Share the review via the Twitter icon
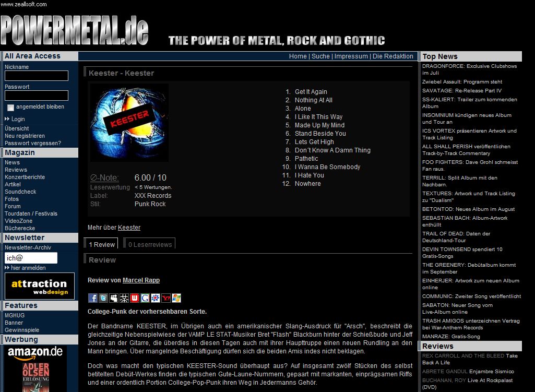535x392 pixels. [x=103, y=298]
